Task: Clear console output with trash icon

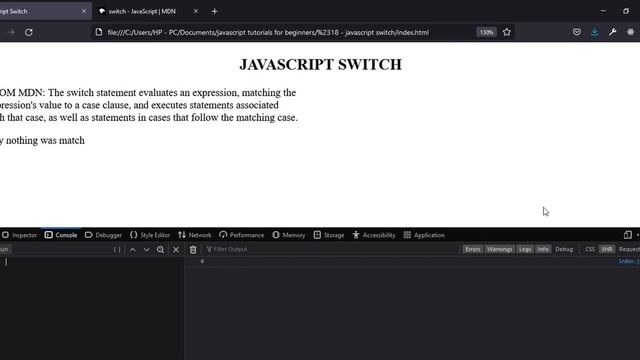Action: (x=193, y=249)
